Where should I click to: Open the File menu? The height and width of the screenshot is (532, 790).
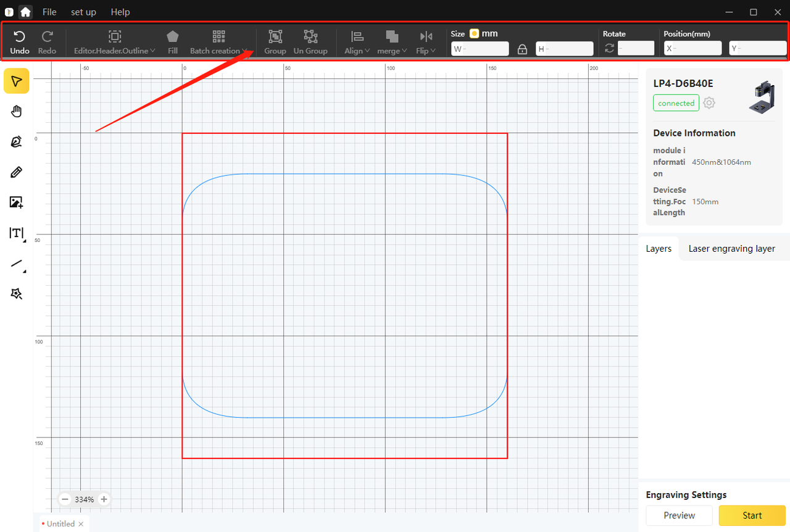click(49, 12)
